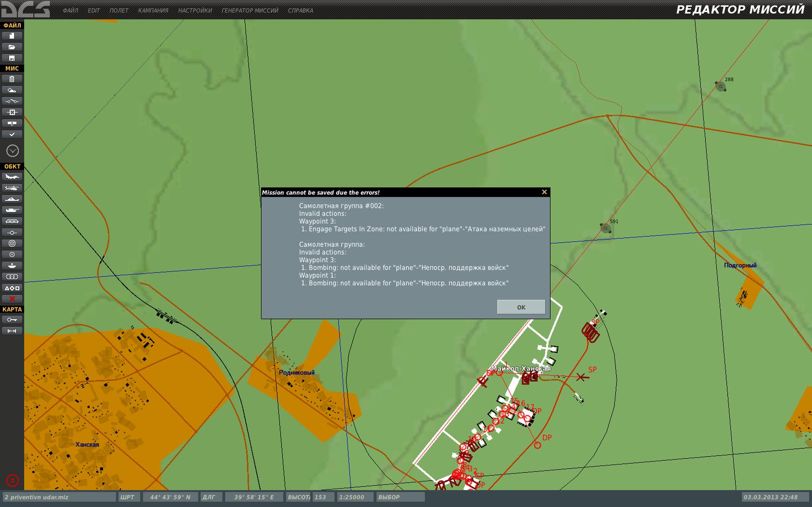Open the ГЕНЕРАТОР МИССИЙ menu
Image resolution: width=812 pixels, height=507 pixels.
250,10
